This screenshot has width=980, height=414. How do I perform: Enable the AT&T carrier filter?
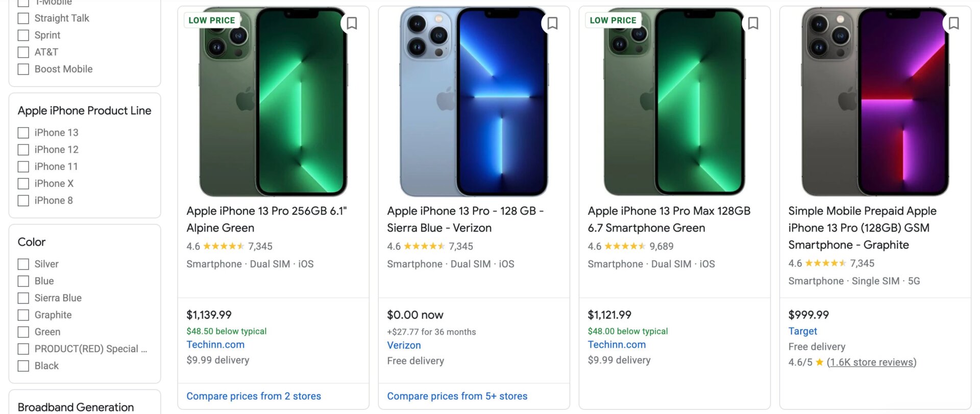[x=23, y=52]
